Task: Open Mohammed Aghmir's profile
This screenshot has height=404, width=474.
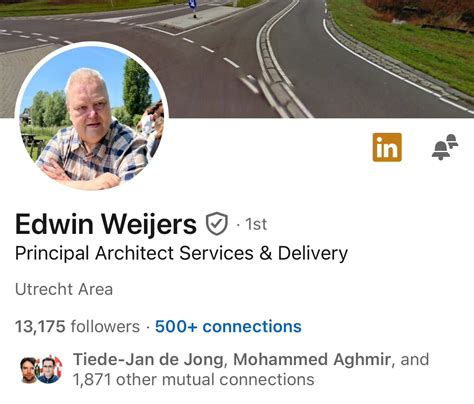Action: click(x=312, y=360)
